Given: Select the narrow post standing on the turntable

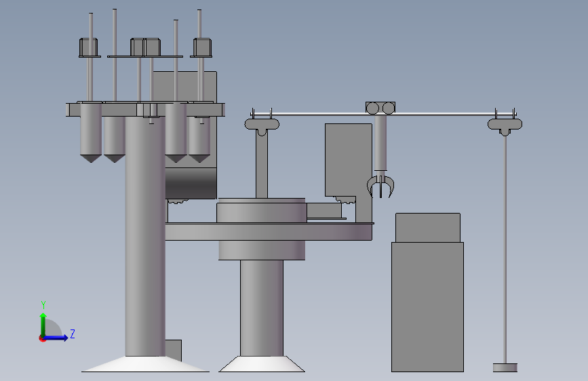Looking at the screenshot, I should pos(262,165).
